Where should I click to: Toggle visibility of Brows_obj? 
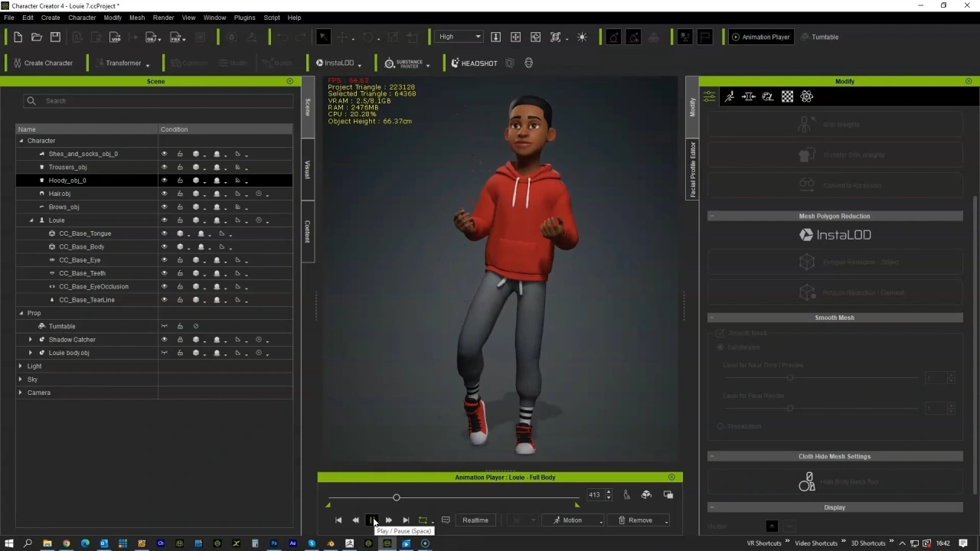click(x=164, y=207)
